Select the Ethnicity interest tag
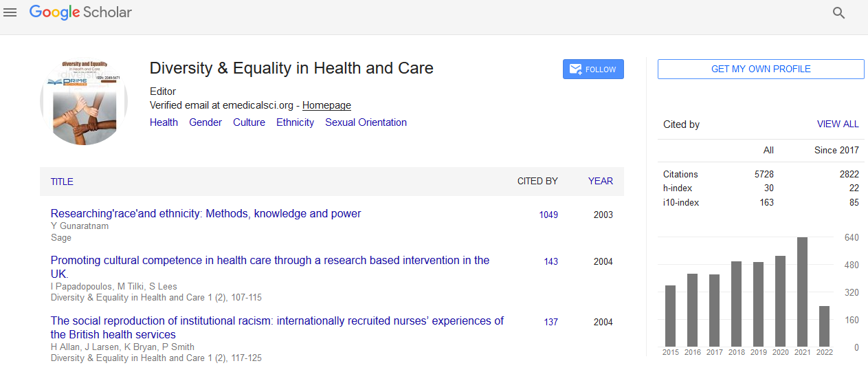Viewport: 868px width, 370px height. coord(295,122)
